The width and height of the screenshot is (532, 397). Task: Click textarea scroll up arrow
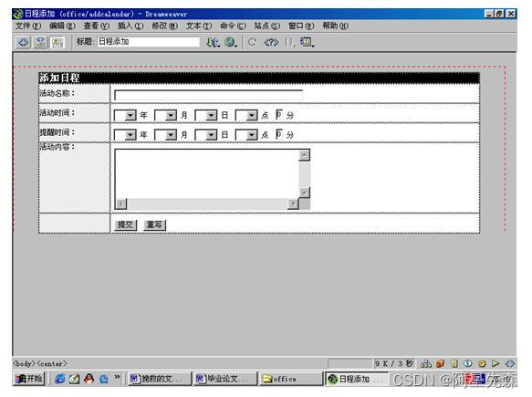(305, 155)
